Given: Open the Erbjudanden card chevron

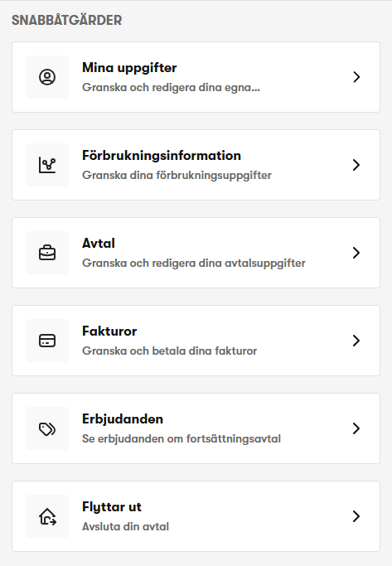Looking at the screenshot, I should 356,428.
